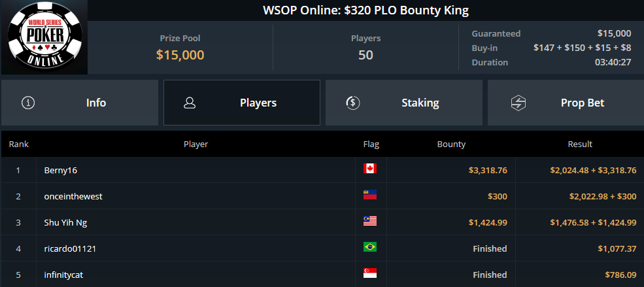Screen dimensions: 644x287
Task: Click the Prop Bet hexagon icon
Action: 518,103
